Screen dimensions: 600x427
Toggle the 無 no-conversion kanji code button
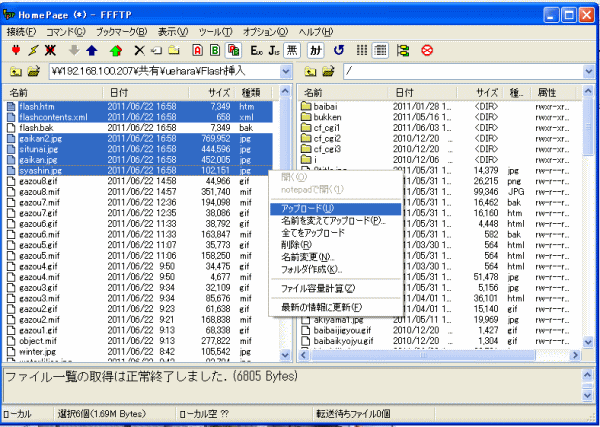coord(292,50)
